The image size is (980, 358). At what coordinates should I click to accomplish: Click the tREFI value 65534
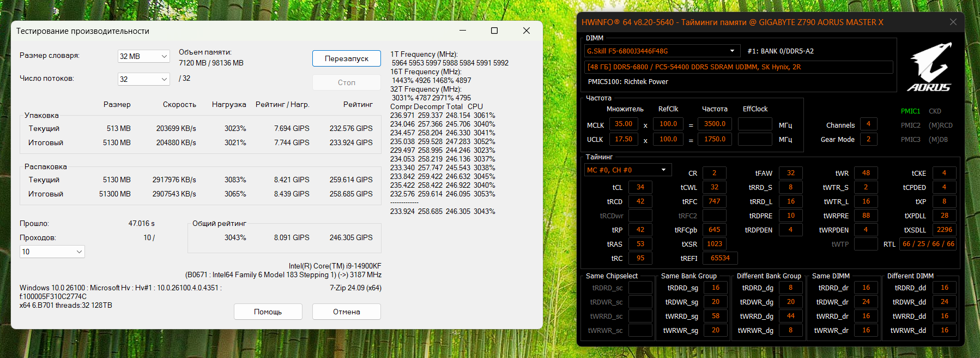[x=720, y=258]
